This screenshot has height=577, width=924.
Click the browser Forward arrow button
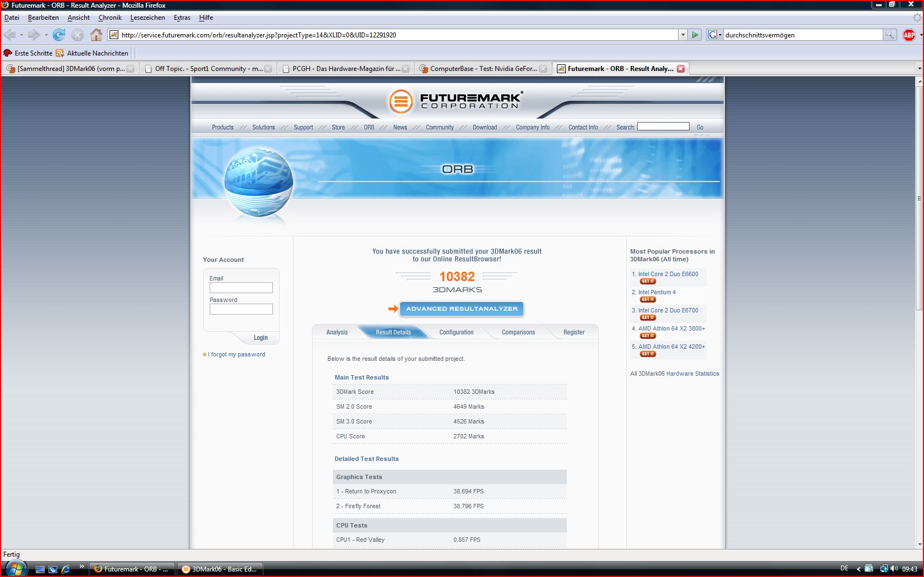[x=34, y=35]
